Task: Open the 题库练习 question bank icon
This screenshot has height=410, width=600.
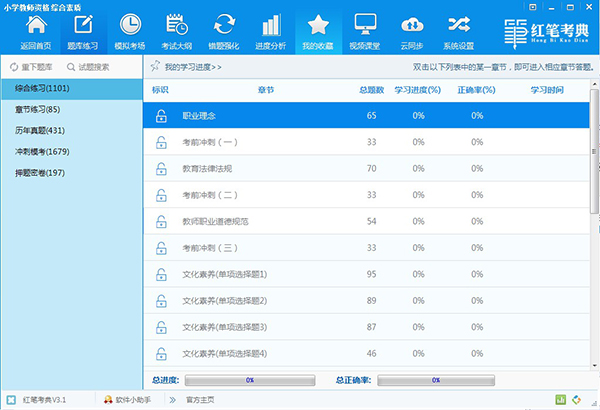Action: click(83, 27)
